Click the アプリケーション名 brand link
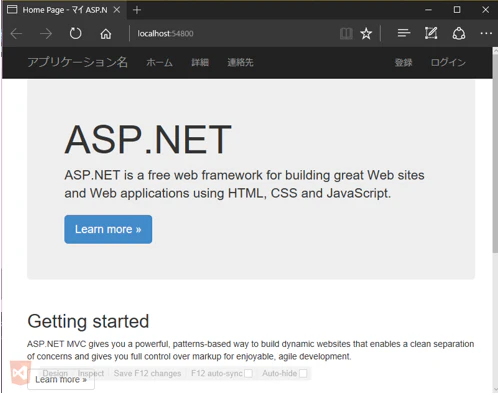 [77, 62]
